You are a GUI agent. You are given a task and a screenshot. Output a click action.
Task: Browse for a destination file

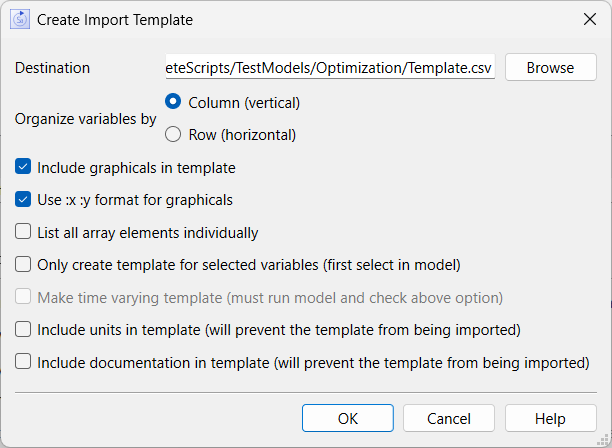(x=550, y=68)
